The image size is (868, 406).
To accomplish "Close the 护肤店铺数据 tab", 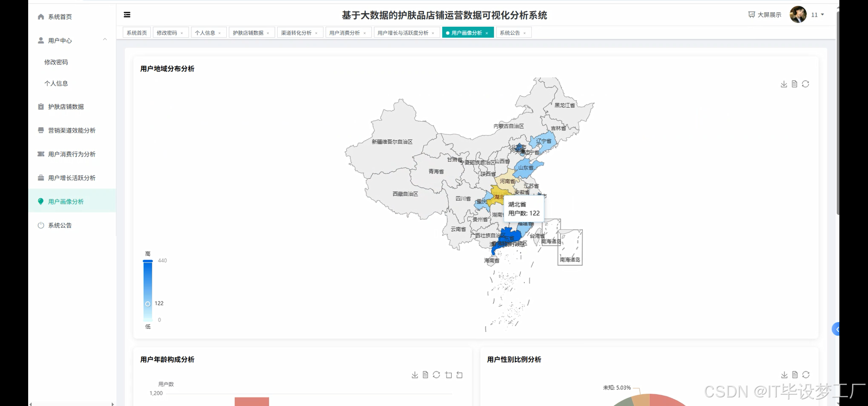I will (x=268, y=33).
